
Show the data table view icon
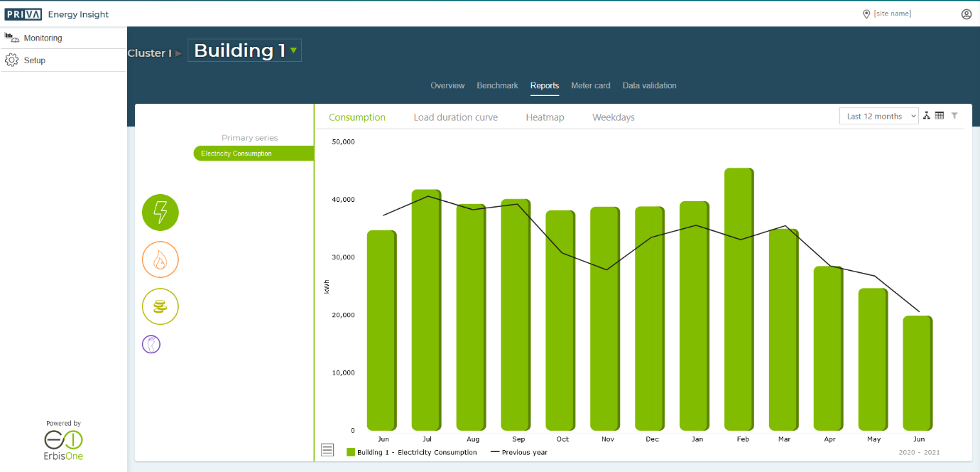940,116
